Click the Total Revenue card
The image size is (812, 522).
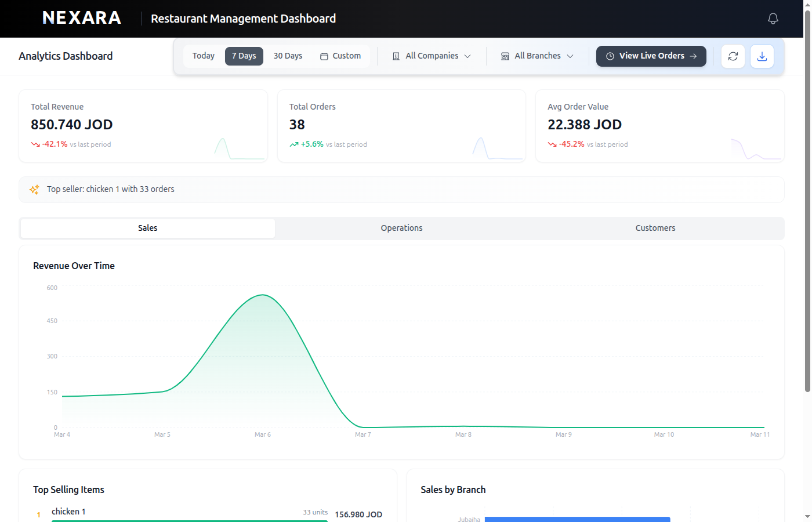point(143,126)
